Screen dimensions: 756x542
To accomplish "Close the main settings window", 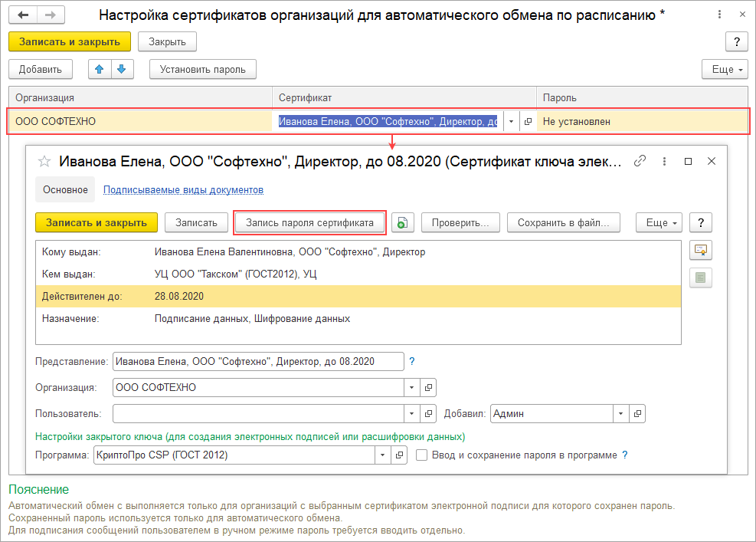I will (742, 15).
